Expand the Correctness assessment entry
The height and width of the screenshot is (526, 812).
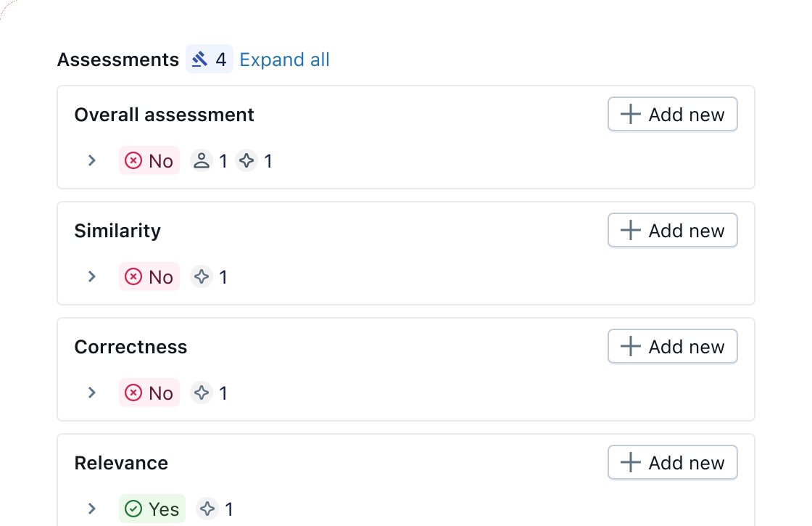pos(91,393)
